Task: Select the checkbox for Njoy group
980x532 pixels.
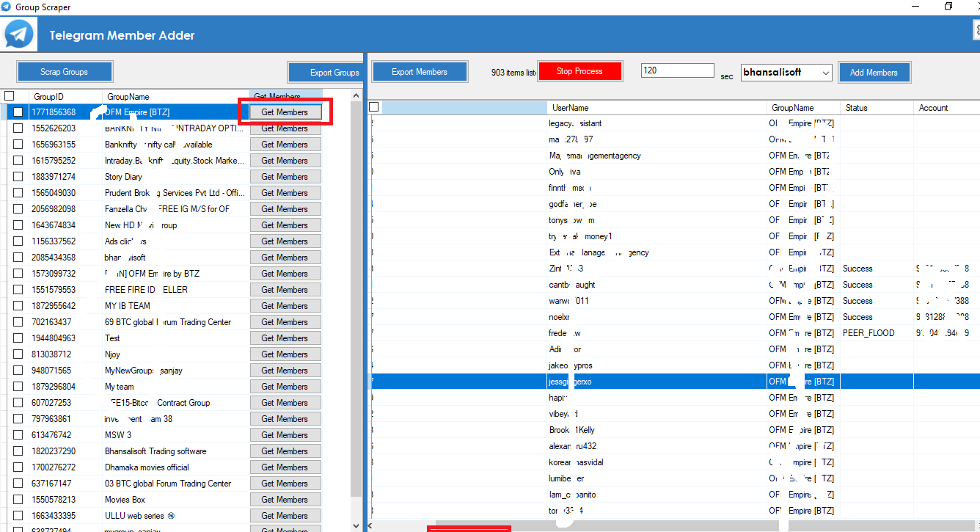Action: [x=18, y=354]
